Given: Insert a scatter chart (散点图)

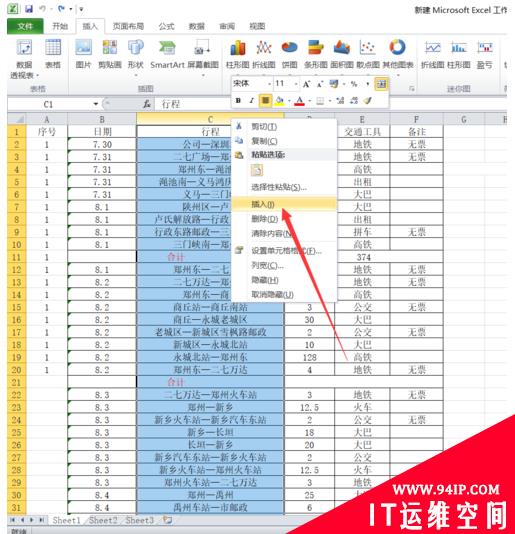Looking at the screenshot, I should 368,54.
